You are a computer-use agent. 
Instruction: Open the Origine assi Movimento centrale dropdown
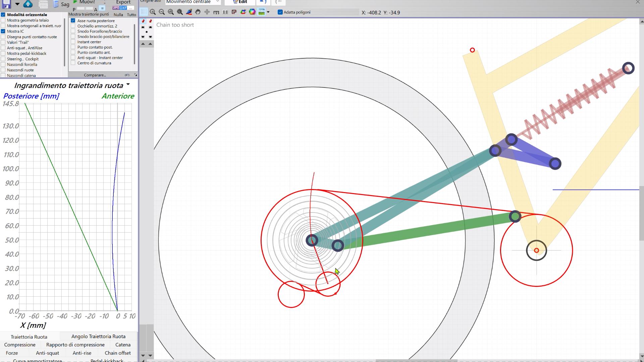[193, 2]
